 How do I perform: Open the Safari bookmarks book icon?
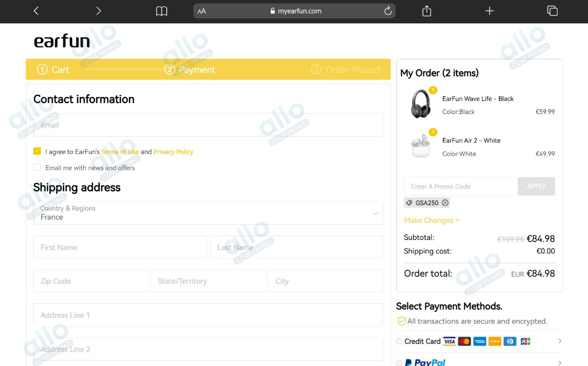coord(161,11)
